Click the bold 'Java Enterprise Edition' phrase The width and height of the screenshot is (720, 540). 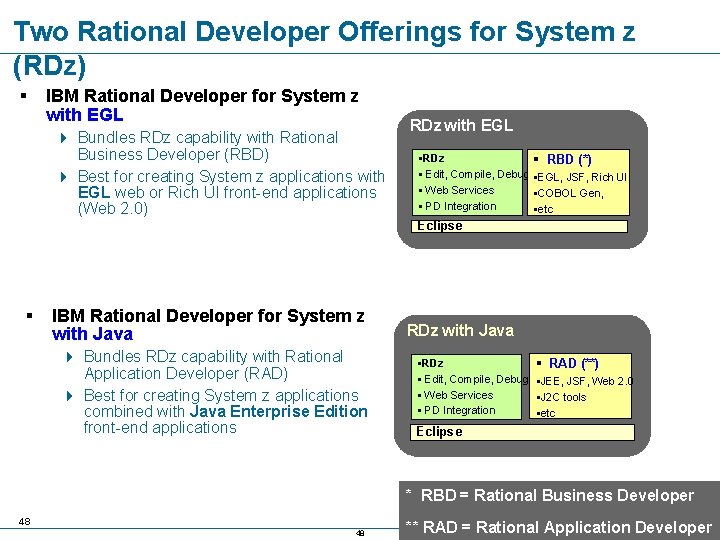(279, 411)
